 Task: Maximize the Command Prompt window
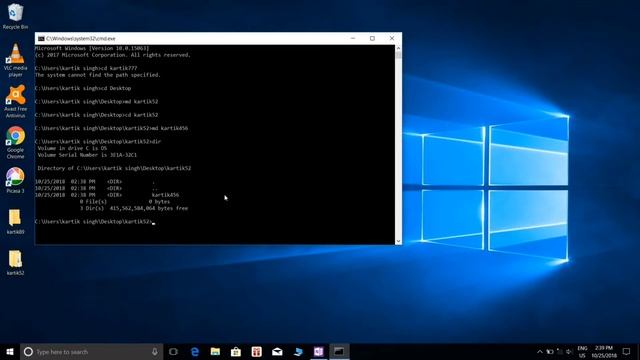click(x=372, y=38)
